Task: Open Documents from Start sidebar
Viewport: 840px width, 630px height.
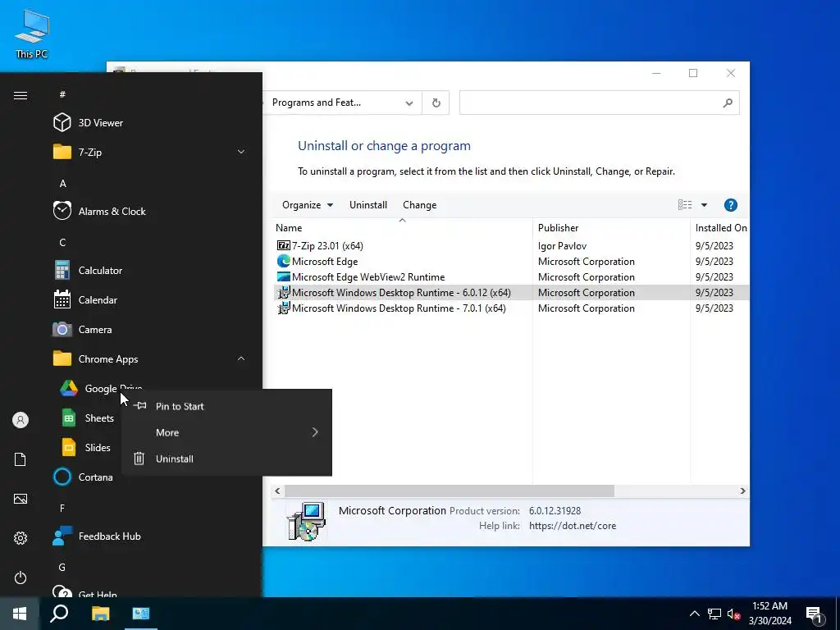Action: (21, 459)
